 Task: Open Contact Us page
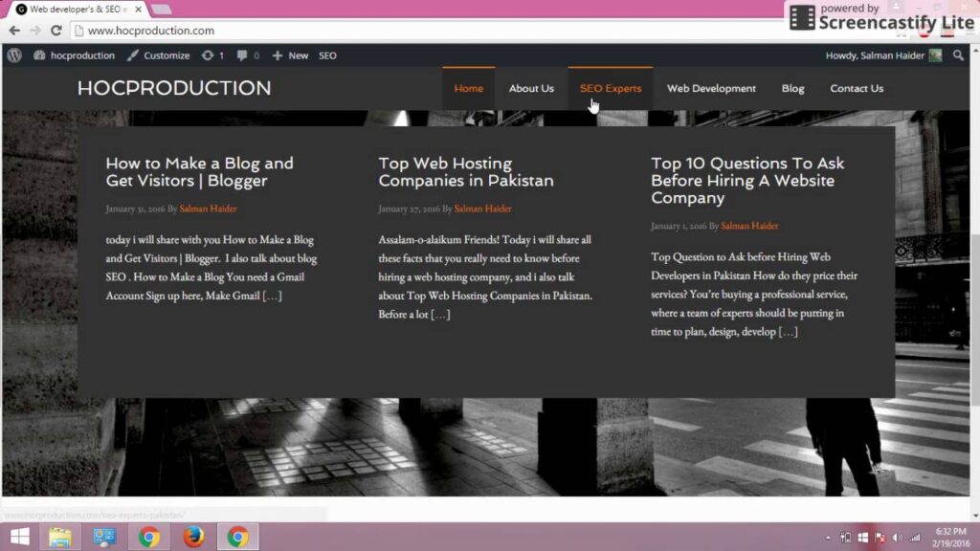pos(857,88)
